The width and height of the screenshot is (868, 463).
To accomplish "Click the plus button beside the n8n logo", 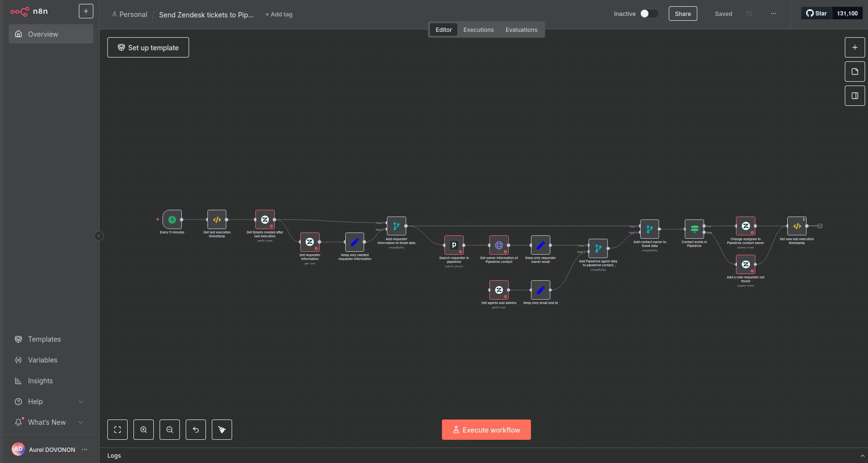I will click(86, 11).
